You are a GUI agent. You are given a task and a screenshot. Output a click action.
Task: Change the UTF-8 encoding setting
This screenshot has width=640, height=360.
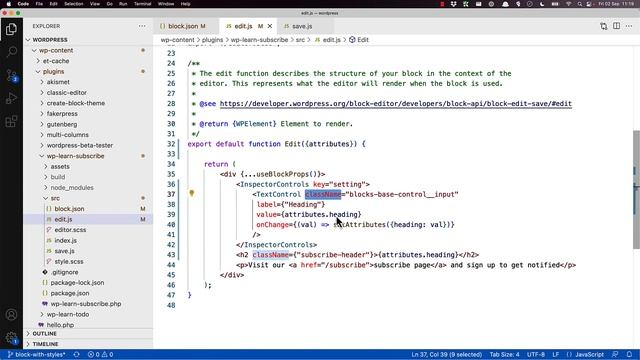(x=536, y=354)
